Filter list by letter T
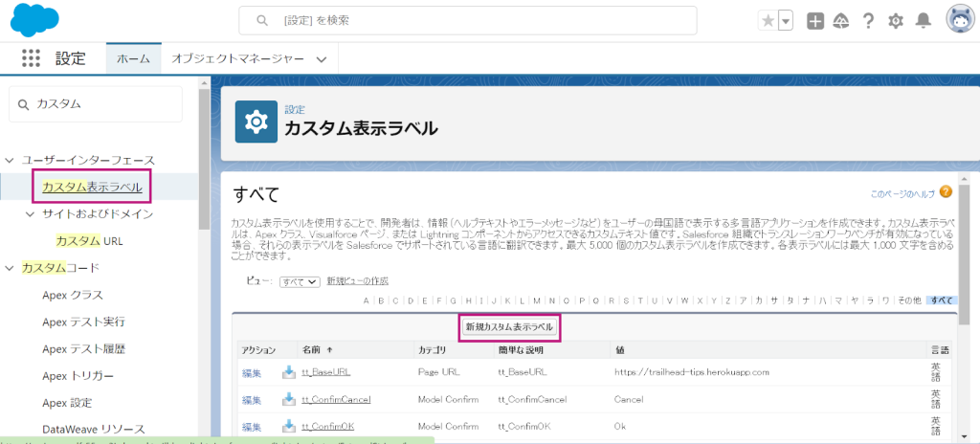Image resolution: width=980 pixels, height=444 pixels. tap(639, 300)
